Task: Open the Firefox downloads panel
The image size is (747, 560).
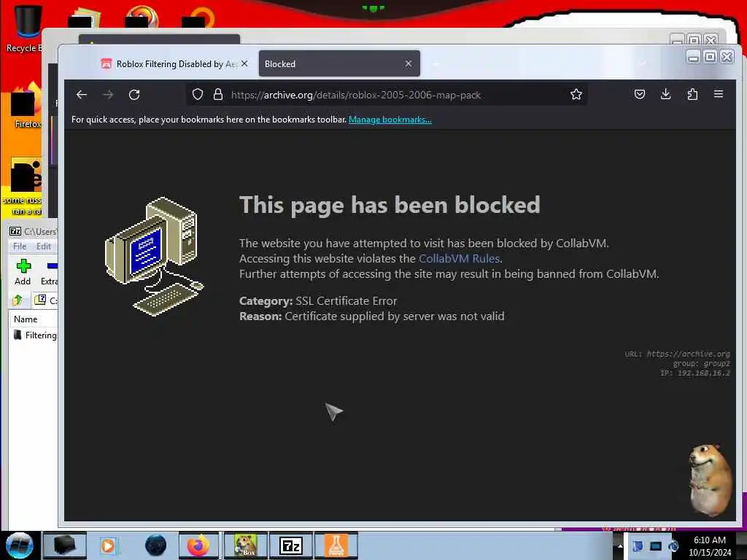Action: (665, 94)
